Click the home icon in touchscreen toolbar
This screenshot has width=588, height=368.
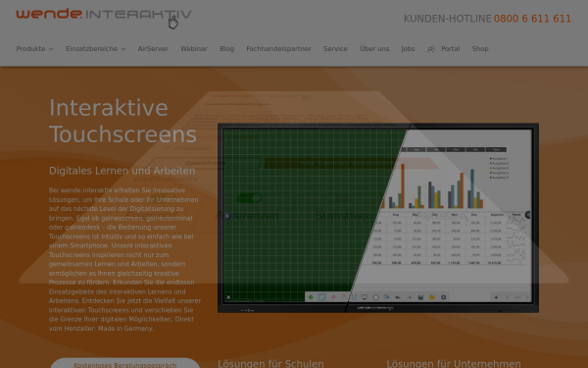coord(311,297)
